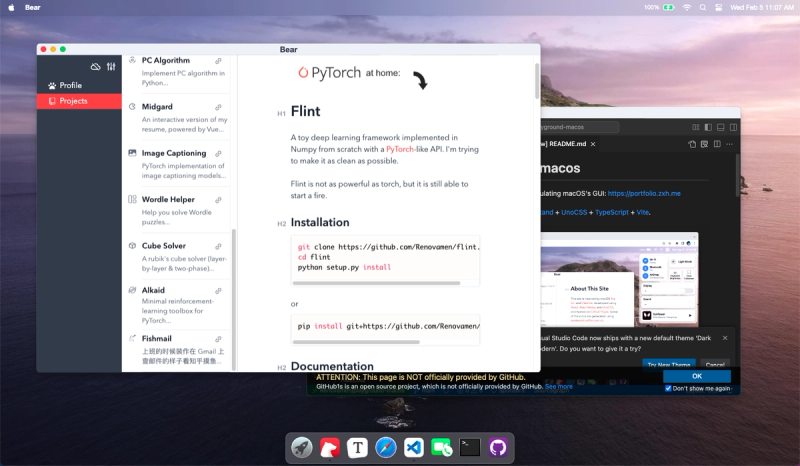Select the Cube Solver note
This screenshot has height=466, width=800.
point(177,256)
